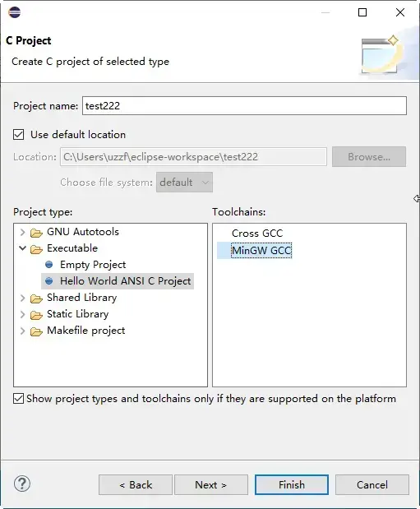
Task: Click the Shared Library folder icon
Action: point(36,298)
